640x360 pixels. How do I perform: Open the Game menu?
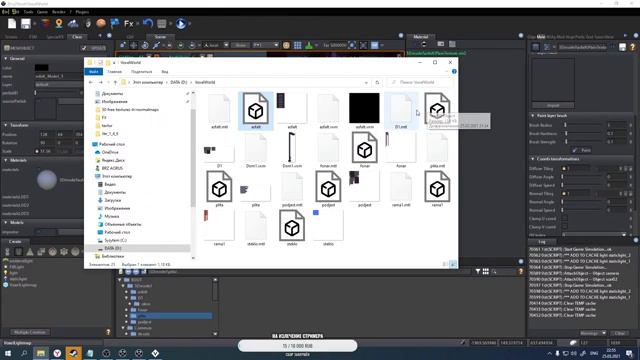(42, 12)
